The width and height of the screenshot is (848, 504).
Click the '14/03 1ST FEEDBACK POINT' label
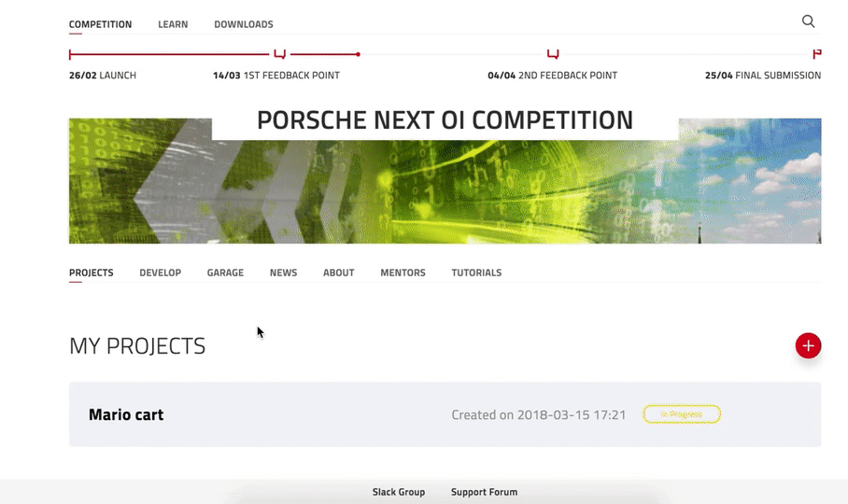pos(276,76)
